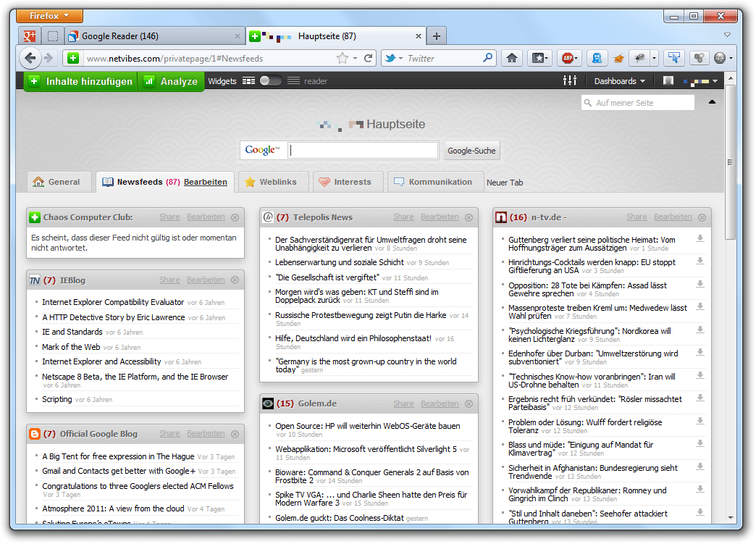Expand the Dashboards dropdown
Image resolution: width=756 pixels, height=544 pixels.
619,81
